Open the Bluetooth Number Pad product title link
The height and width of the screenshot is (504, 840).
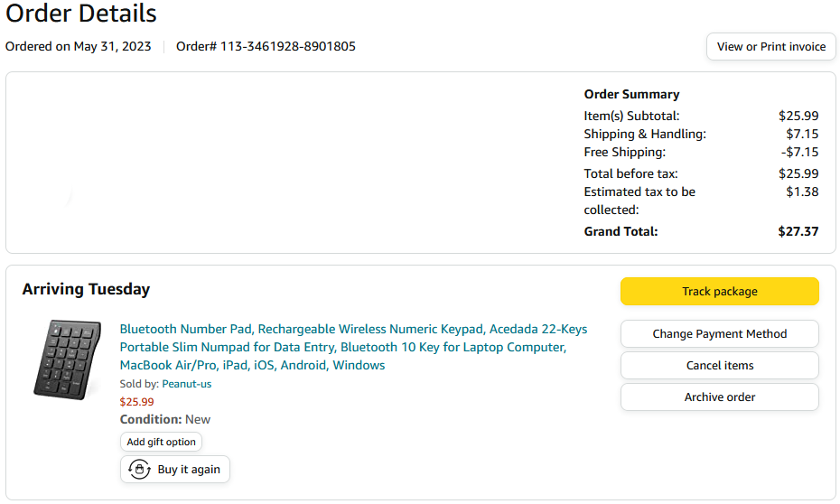[x=353, y=347]
